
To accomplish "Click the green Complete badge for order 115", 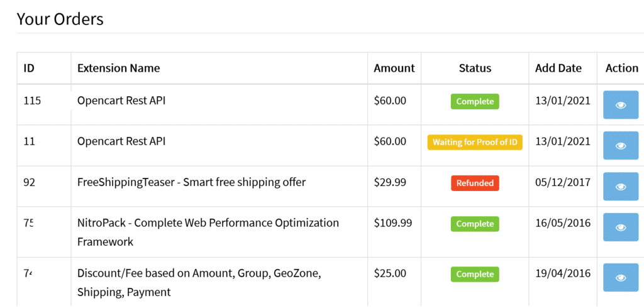I will pos(475,101).
